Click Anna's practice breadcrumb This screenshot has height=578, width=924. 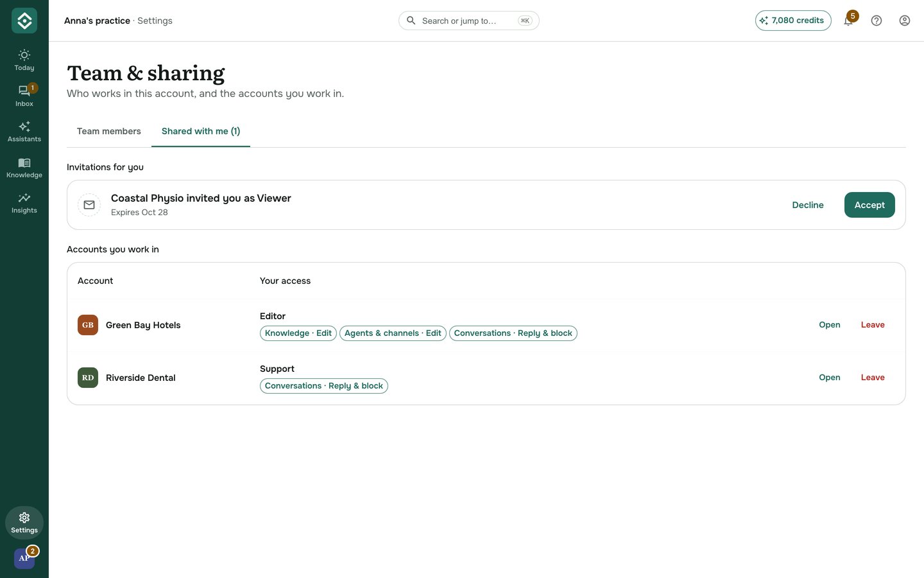[x=97, y=21]
